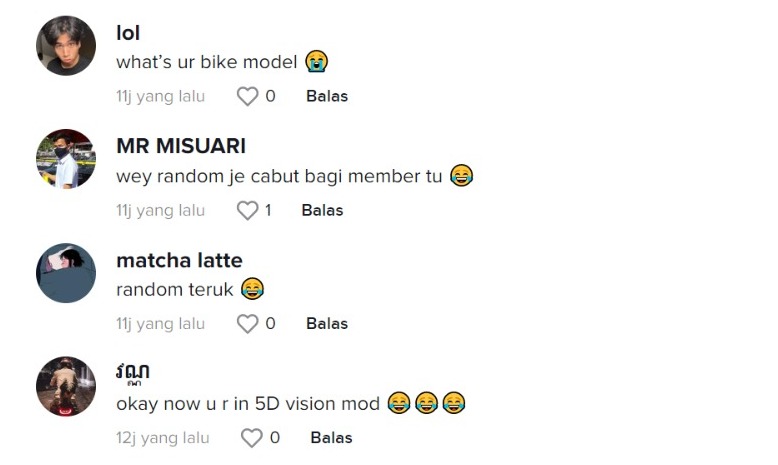The image size is (778, 465).
Task: Click the "what's ur bike model" comment text
Action: point(207,62)
